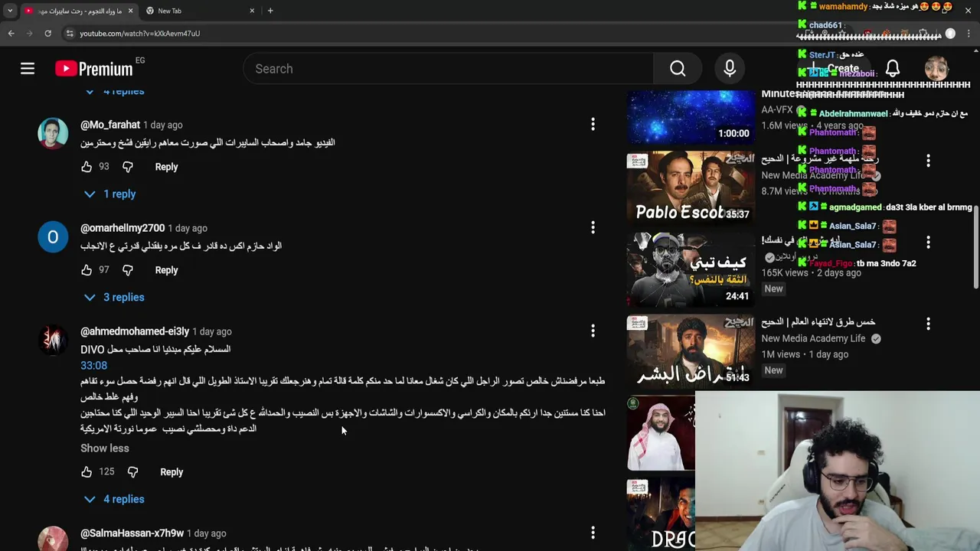Open @omarhellmy2700 letter O avatar
The image size is (980, 551).
coord(53,236)
